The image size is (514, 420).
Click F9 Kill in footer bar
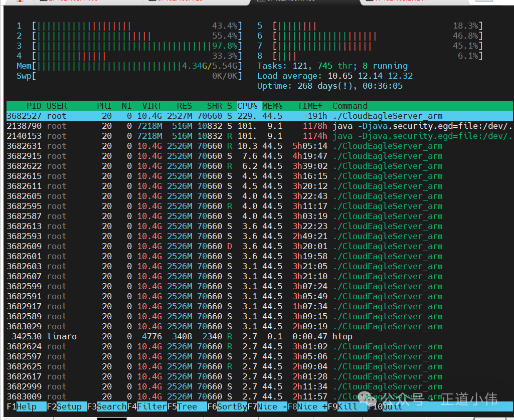click(x=348, y=406)
